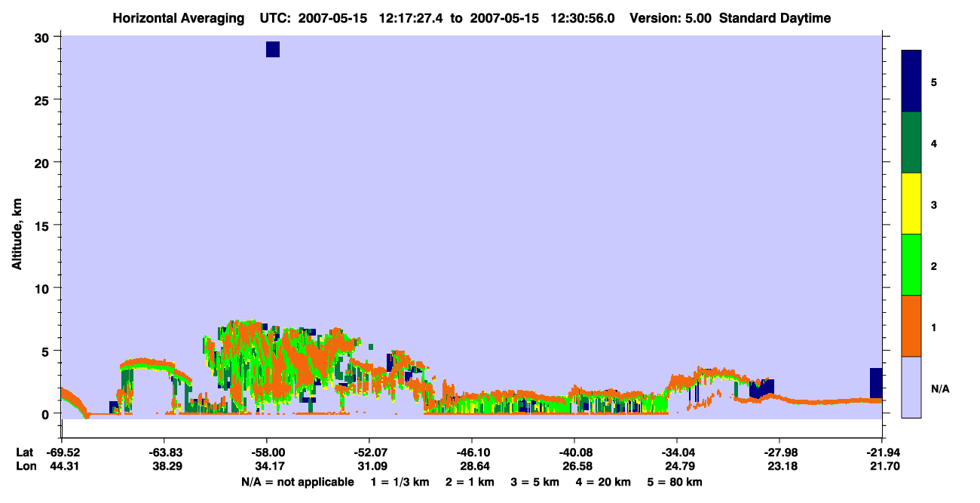Click the dark green level 4 color swatch
Screen dimensions: 980x503
pyautogui.click(x=911, y=143)
